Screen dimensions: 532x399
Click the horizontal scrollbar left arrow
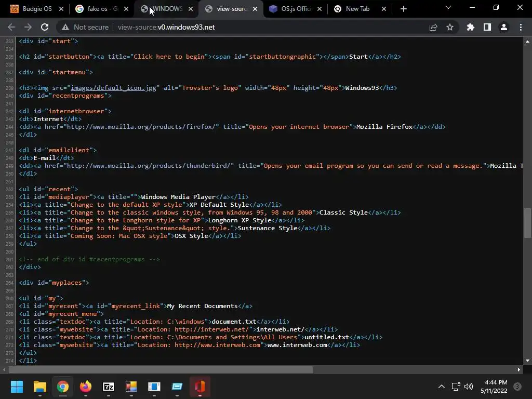point(4,369)
